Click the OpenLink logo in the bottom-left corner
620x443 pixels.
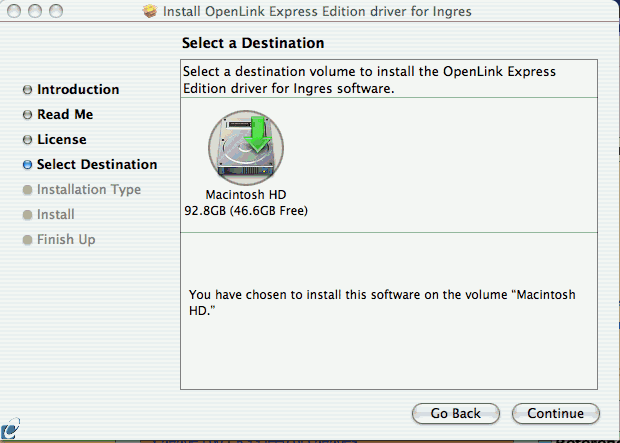tap(10, 429)
